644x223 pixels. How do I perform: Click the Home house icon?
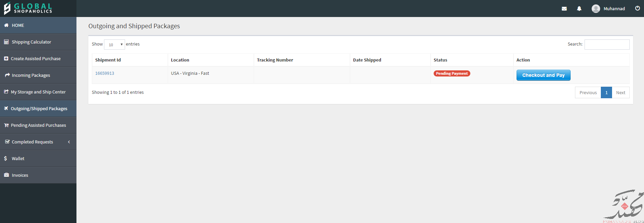click(6, 25)
